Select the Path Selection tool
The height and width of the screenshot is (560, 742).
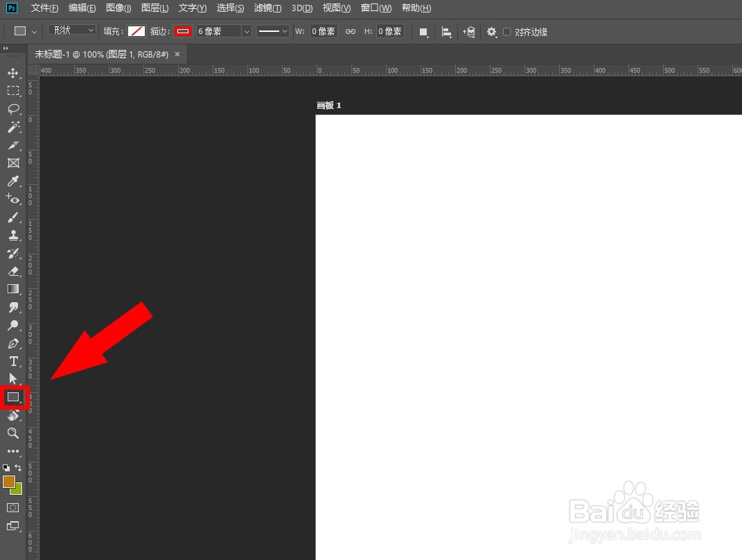coord(12,379)
